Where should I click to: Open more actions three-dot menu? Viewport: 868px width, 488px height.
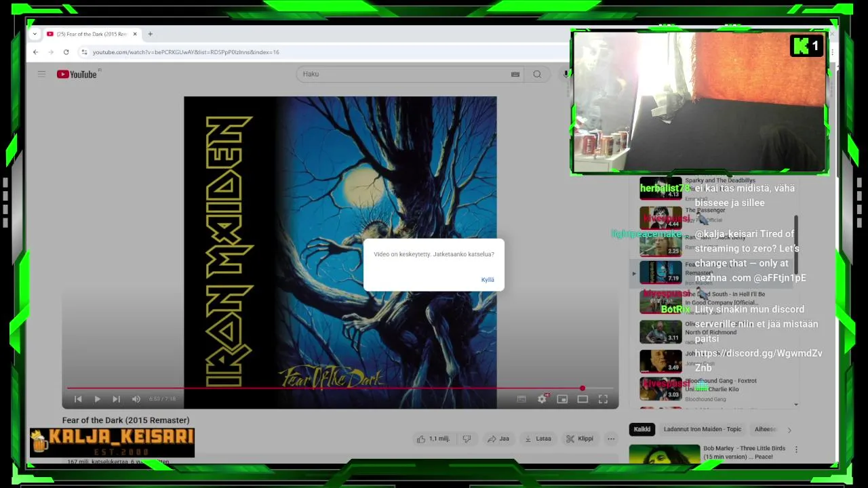point(611,439)
